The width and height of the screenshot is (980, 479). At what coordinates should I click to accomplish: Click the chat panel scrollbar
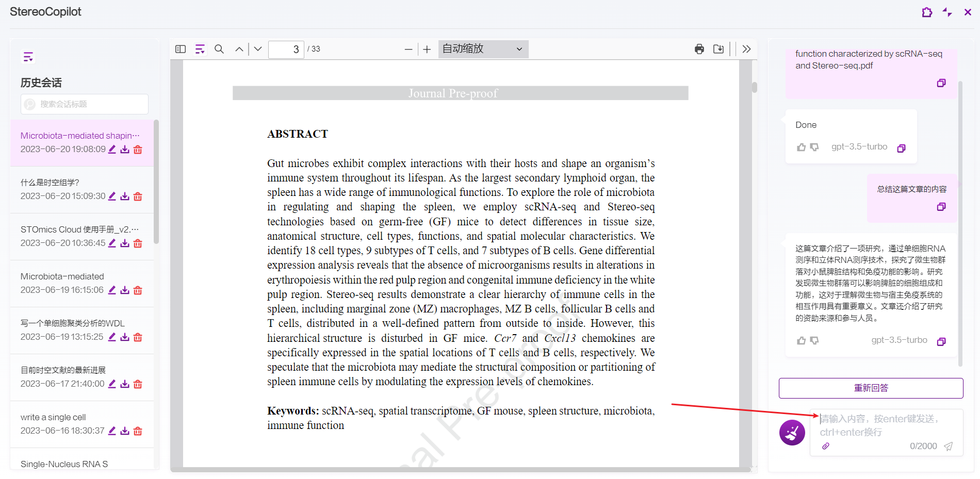pos(960,223)
